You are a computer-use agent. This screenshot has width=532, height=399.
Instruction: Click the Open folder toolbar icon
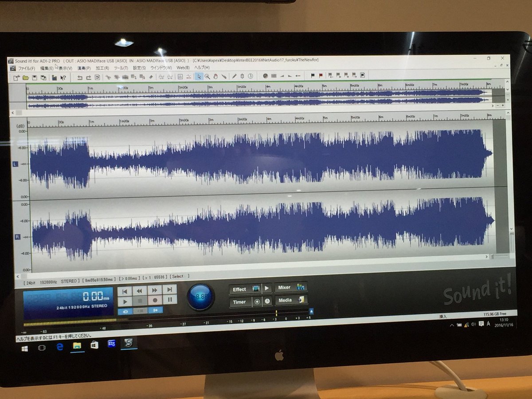pos(26,78)
